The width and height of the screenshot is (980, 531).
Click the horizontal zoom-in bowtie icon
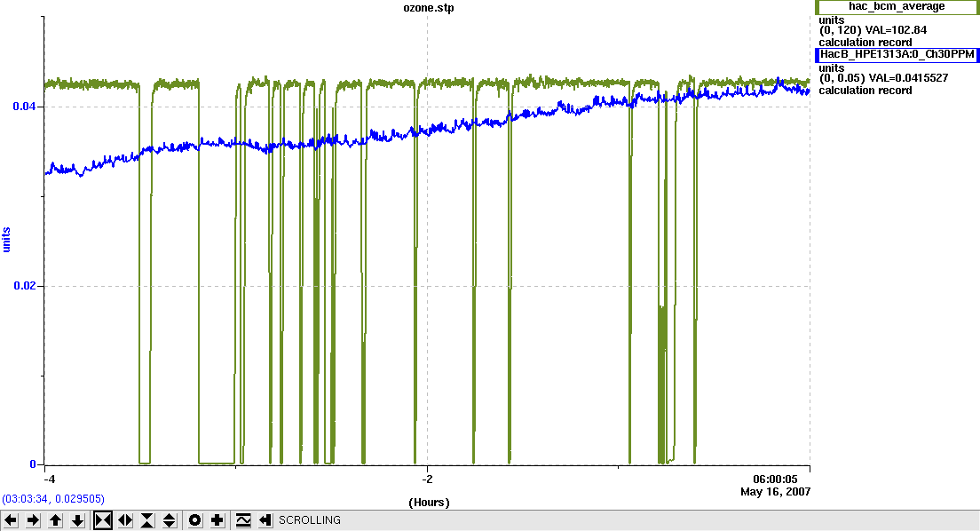tap(102, 520)
